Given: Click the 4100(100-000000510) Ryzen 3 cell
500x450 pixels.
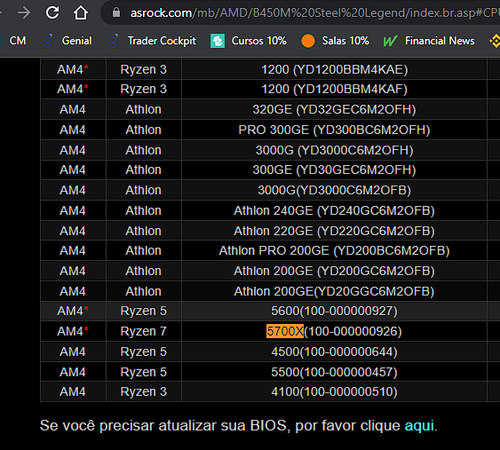Looking at the screenshot, I should click(334, 392).
